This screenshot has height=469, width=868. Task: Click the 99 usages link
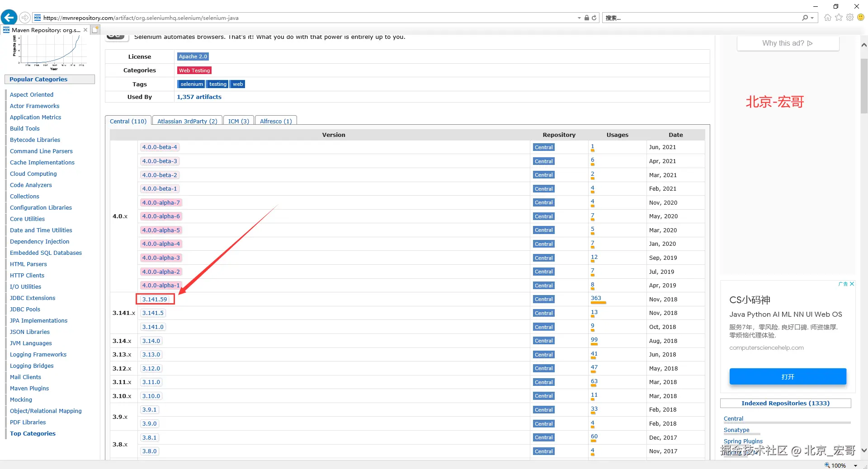point(594,340)
